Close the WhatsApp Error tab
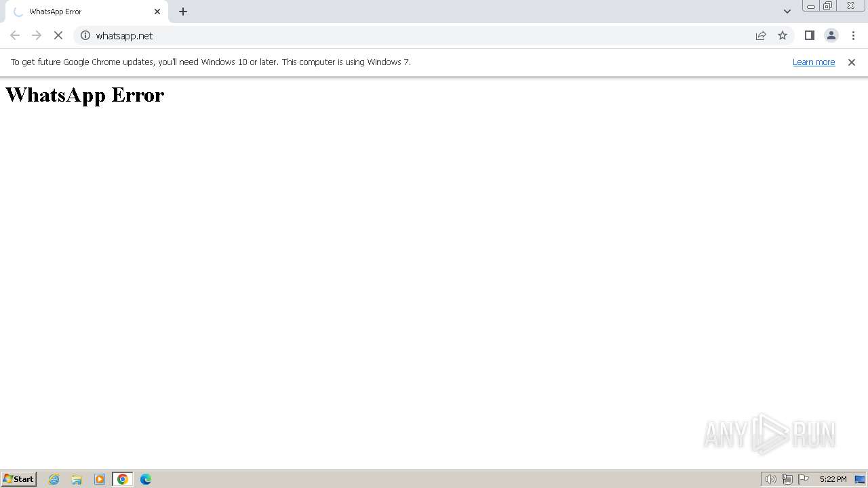Screen dimensions: 868x488 [x=157, y=12]
